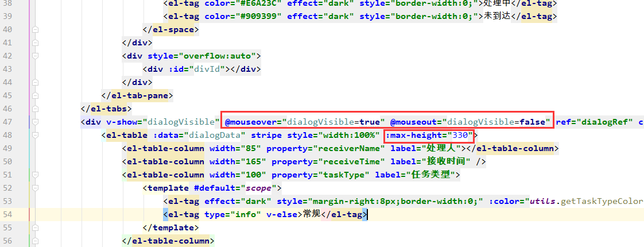This screenshot has height=247, width=644.
Task: Click the 常规 tag text
Action: pyautogui.click(x=311, y=214)
